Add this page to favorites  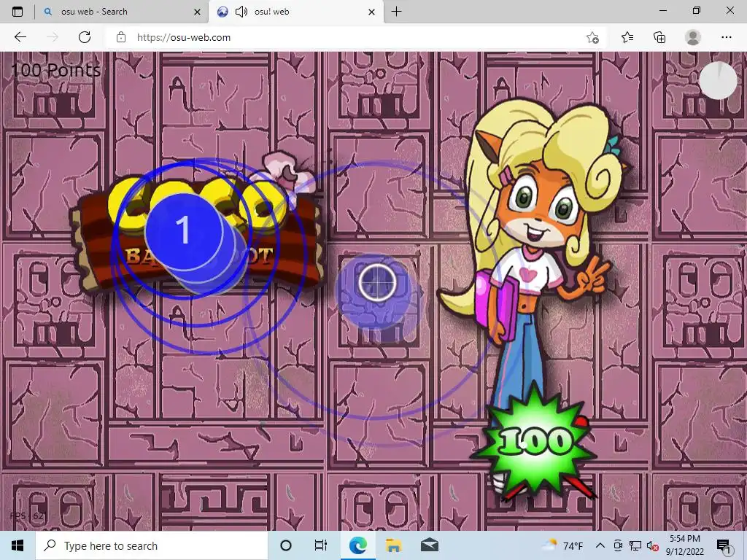pos(592,38)
